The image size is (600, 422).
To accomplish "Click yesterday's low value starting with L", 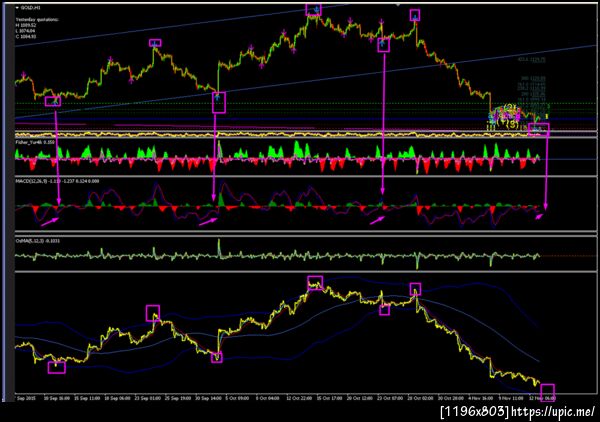I will click(x=26, y=31).
